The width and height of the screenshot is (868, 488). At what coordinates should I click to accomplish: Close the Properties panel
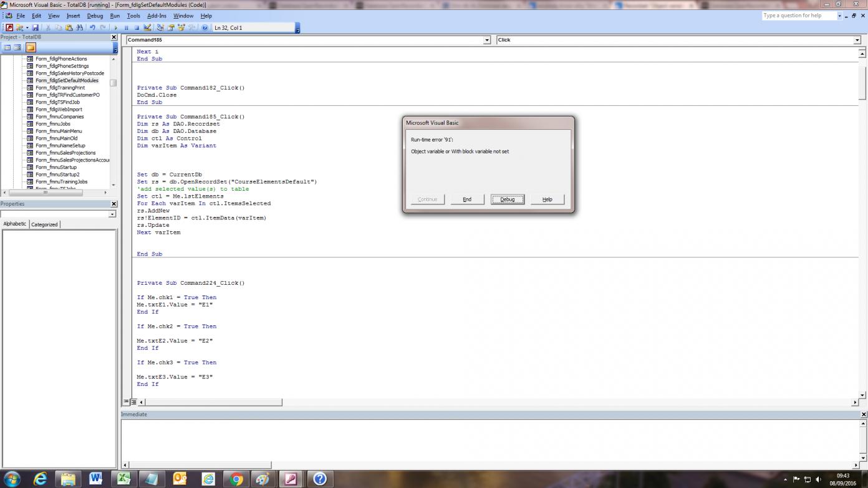tap(113, 204)
